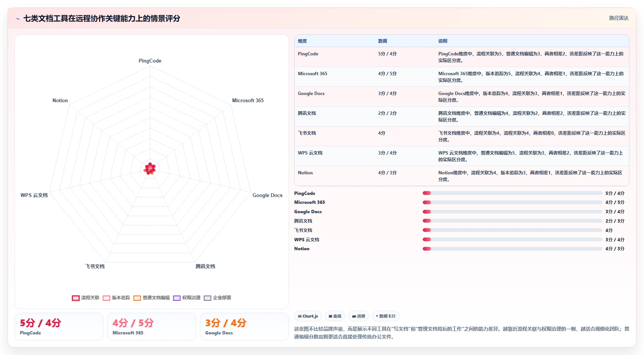Click the PingCode label in progress list

(305, 193)
